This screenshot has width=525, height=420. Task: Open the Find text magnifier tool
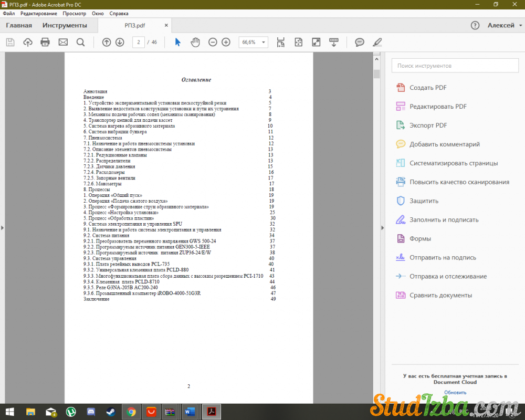coord(80,43)
